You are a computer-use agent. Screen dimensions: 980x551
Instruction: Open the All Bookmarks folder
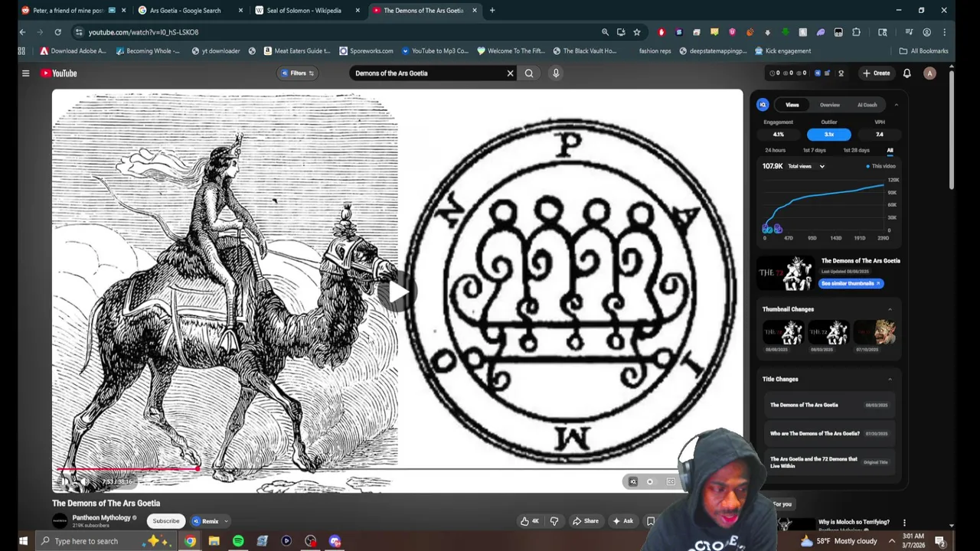pos(923,51)
